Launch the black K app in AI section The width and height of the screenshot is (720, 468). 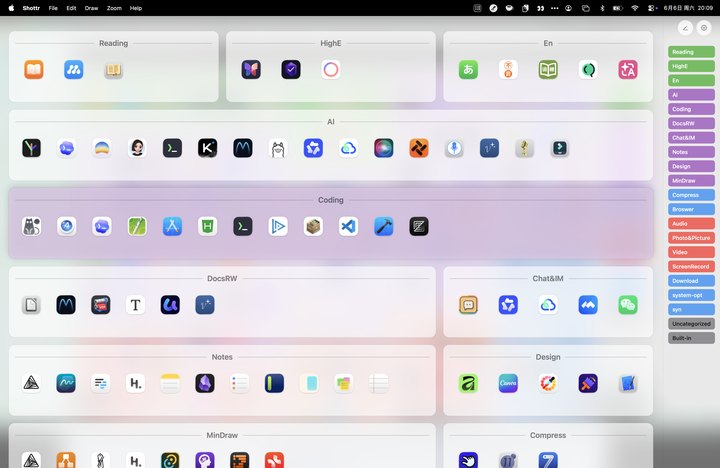[x=208, y=148]
